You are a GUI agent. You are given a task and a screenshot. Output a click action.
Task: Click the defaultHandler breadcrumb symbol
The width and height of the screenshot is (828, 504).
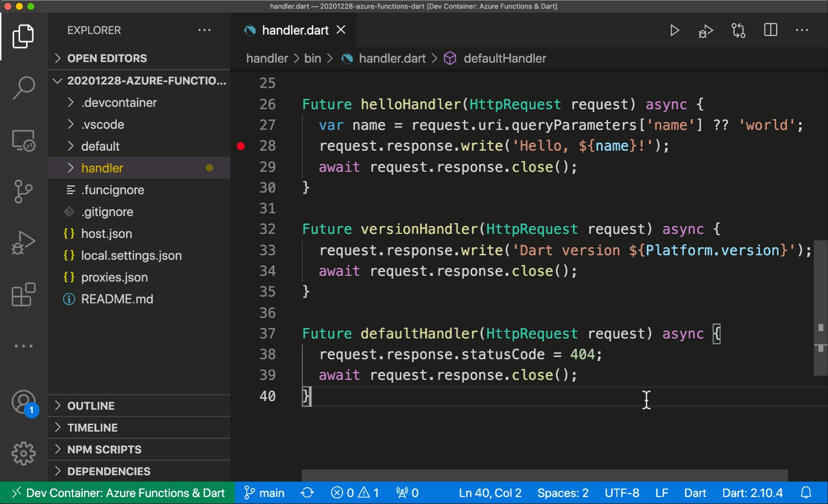[x=496, y=58]
